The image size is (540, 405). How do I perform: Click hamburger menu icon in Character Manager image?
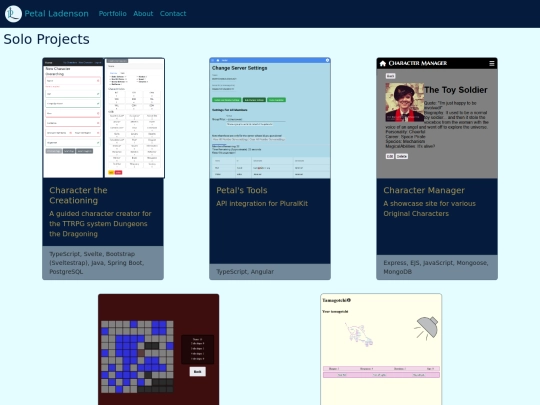[x=492, y=63]
